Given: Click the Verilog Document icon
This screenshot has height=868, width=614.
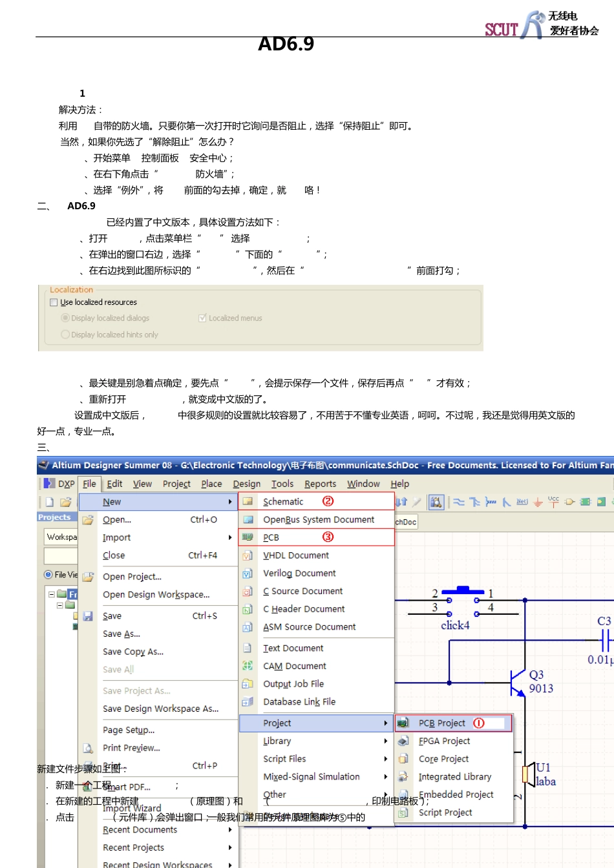Looking at the screenshot, I should (248, 573).
